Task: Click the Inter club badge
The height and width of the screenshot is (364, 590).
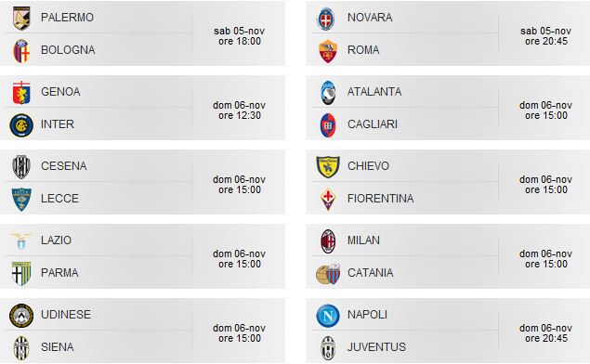Action: click(x=21, y=125)
